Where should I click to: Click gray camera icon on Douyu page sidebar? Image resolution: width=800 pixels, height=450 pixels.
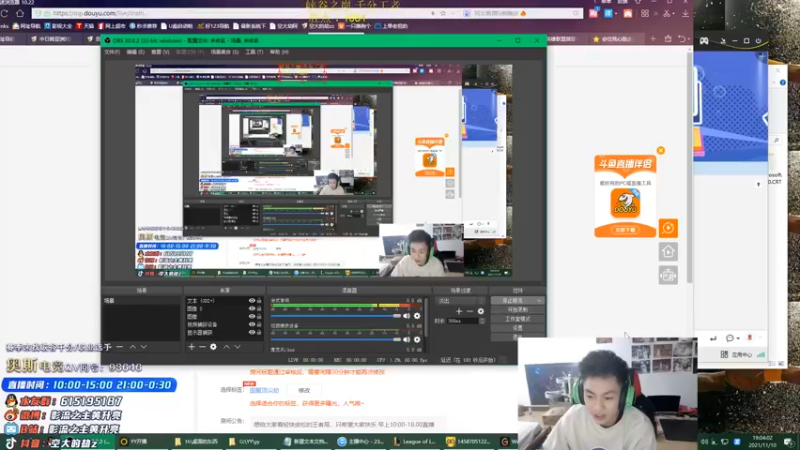[x=668, y=276]
